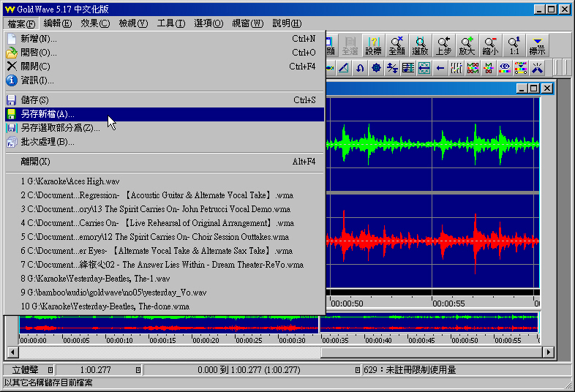Zoom in using the 放大 button

[x=467, y=45]
